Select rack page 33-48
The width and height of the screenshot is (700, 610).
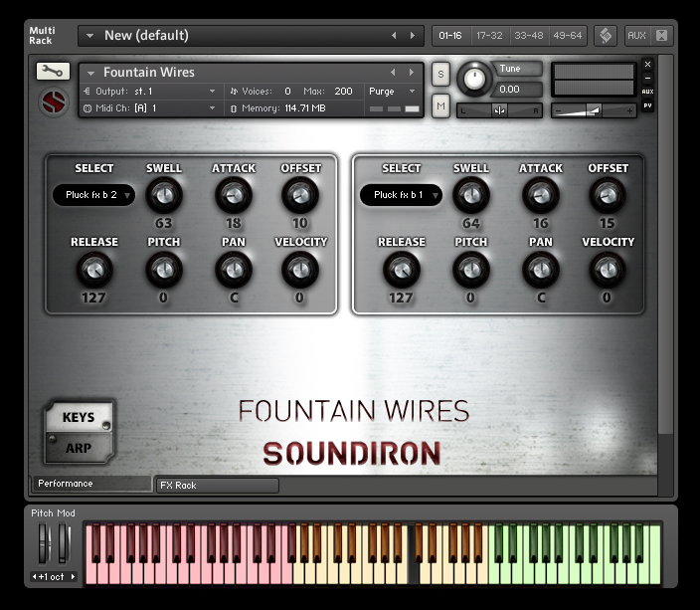click(x=529, y=35)
